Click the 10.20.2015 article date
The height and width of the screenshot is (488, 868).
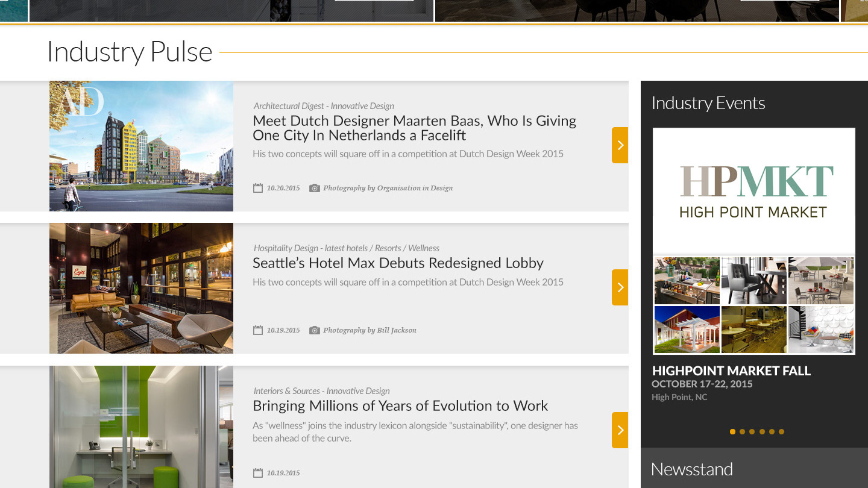tap(283, 188)
